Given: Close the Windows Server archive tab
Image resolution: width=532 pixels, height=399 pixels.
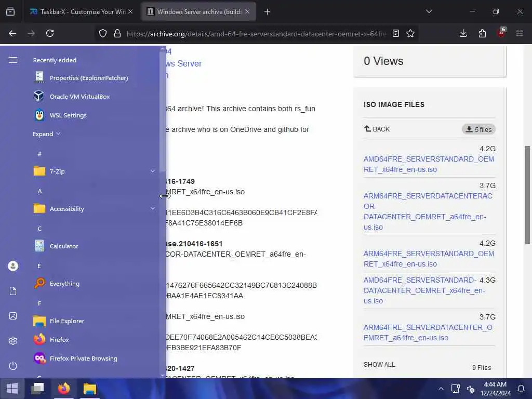Looking at the screenshot, I should point(247,11).
